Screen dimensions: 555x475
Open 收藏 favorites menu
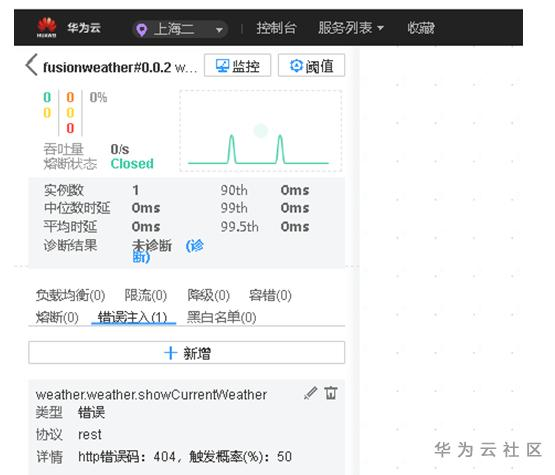pyautogui.click(x=420, y=28)
